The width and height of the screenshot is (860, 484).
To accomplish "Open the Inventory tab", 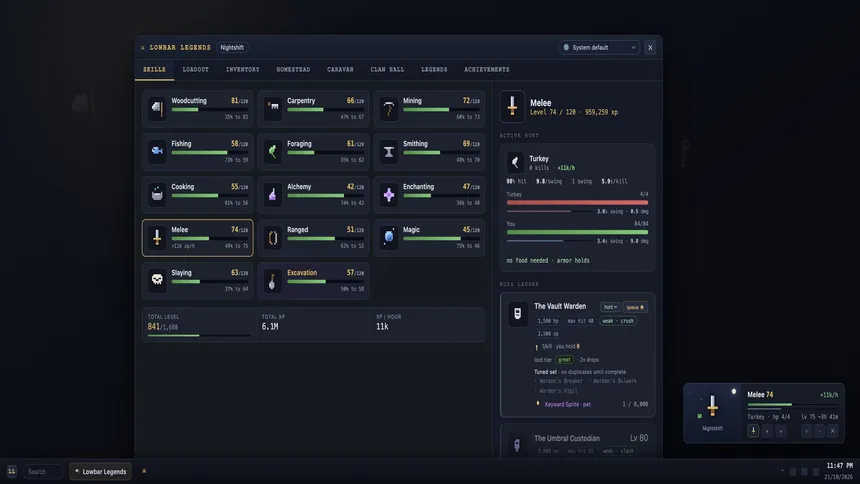I will (242, 70).
